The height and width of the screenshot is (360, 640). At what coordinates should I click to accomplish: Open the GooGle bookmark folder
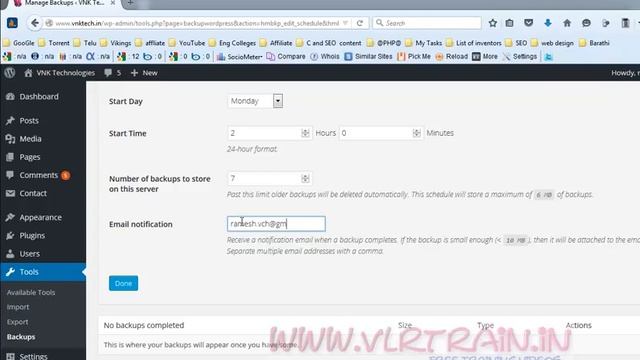[x=19, y=43]
